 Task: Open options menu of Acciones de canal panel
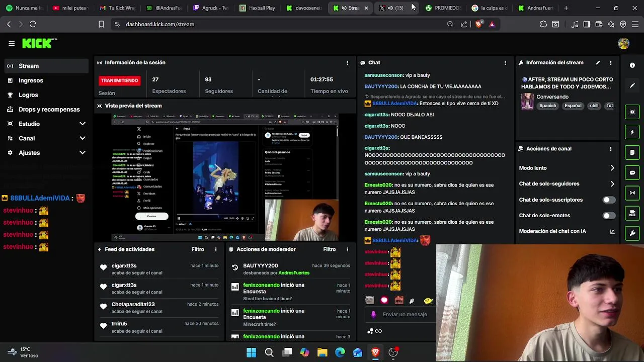tap(611, 149)
